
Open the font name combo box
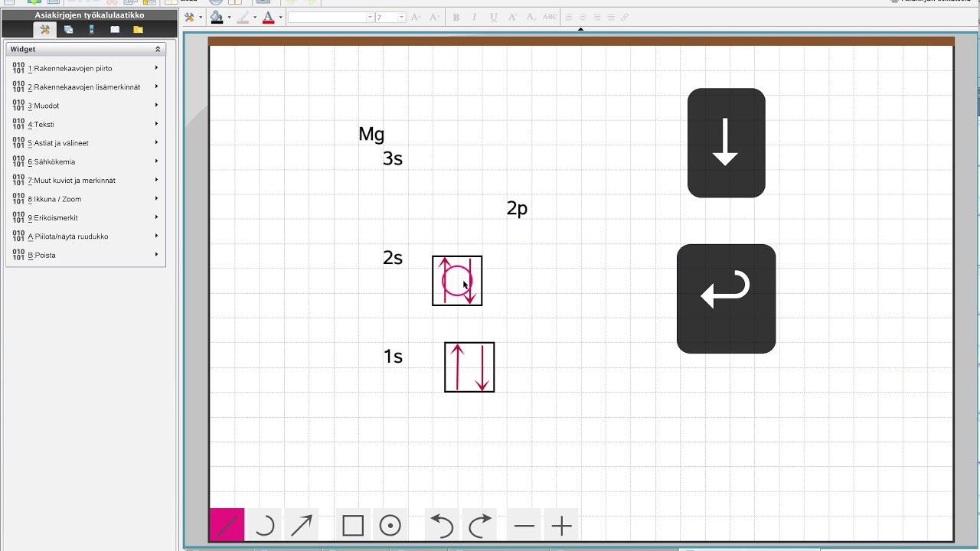pyautogui.click(x=332, y=17)
